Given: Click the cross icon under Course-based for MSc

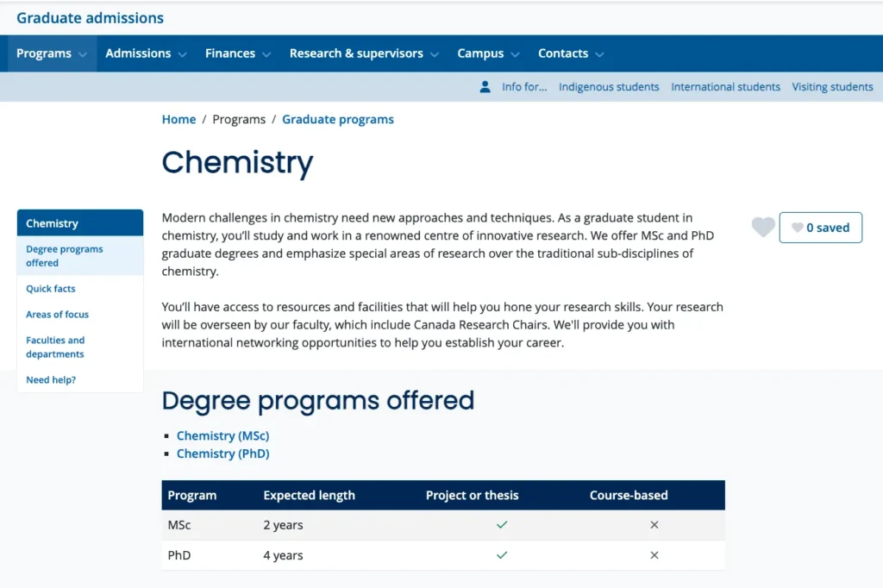Looking at the screenshot, I should [x=654, y=524].
